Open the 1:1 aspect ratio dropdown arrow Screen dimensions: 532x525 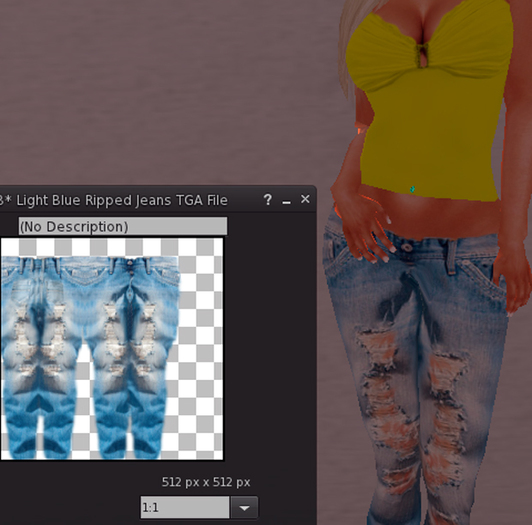(244, 508)
